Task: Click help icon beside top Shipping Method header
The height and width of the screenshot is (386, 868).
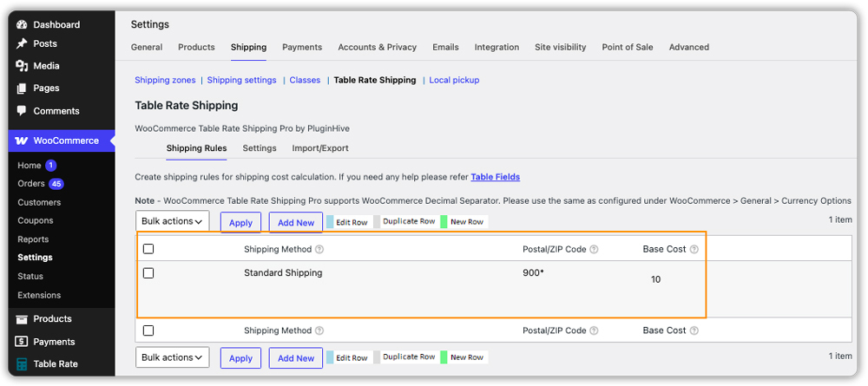Action: tap(319, 250)
